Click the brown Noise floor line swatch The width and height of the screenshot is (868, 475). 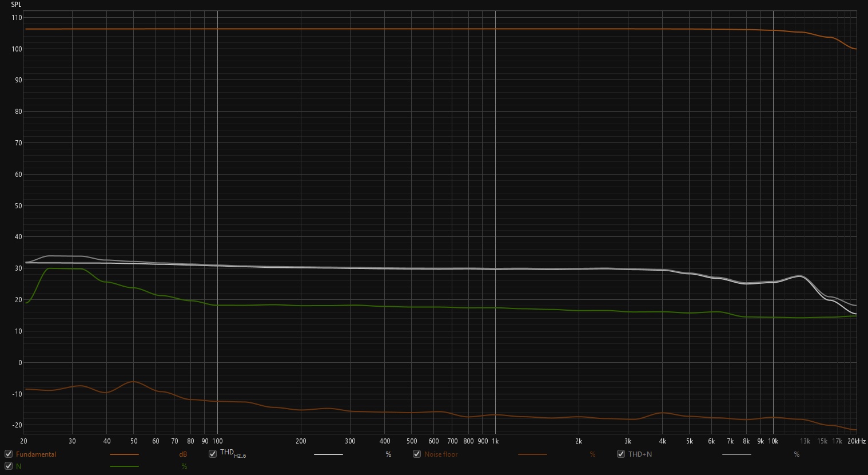(532, 454)
